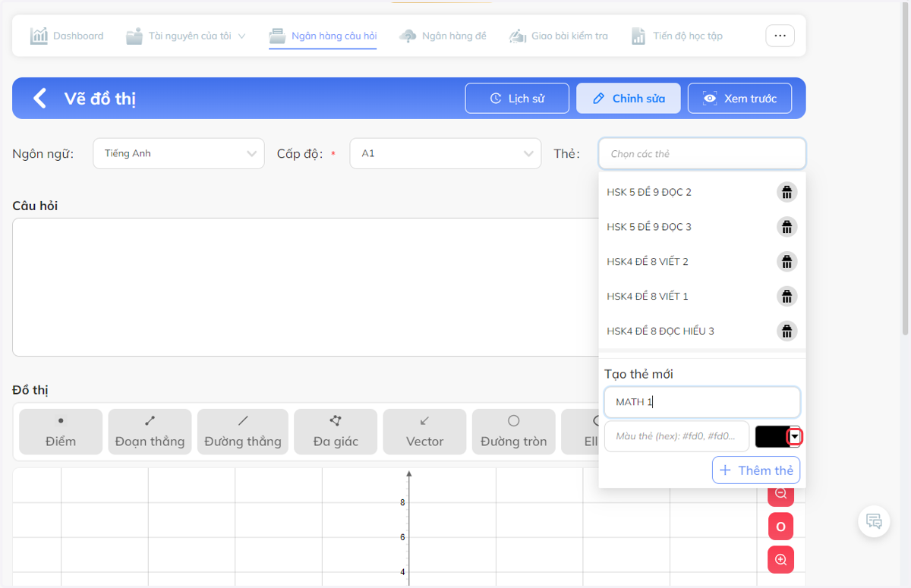Click the Chỉnh sửa edit button

(629, 98)
